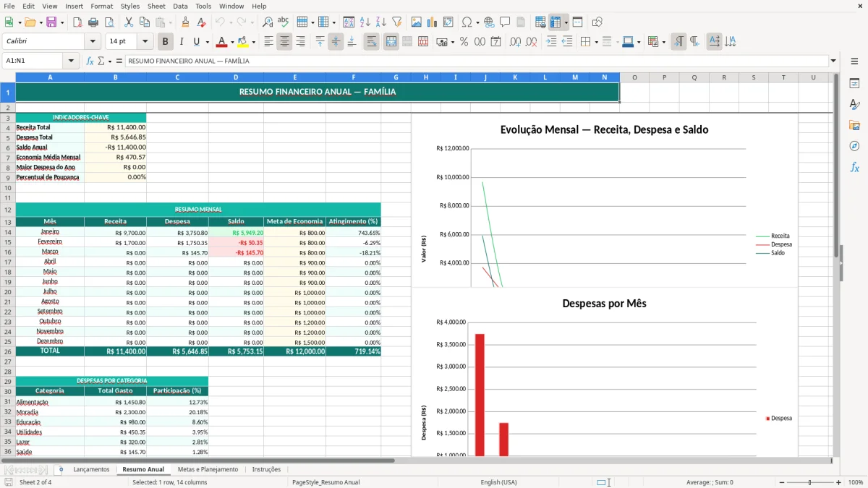The image size is (868, 488).
Task: Open the Font Name dropdown
Action: tap(92, 42)
